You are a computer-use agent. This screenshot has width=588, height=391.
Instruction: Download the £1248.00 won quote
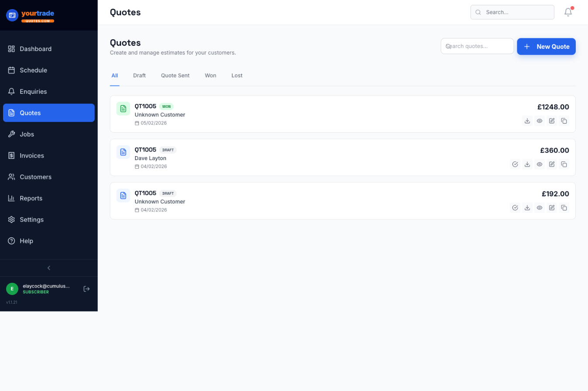[527, 121]
